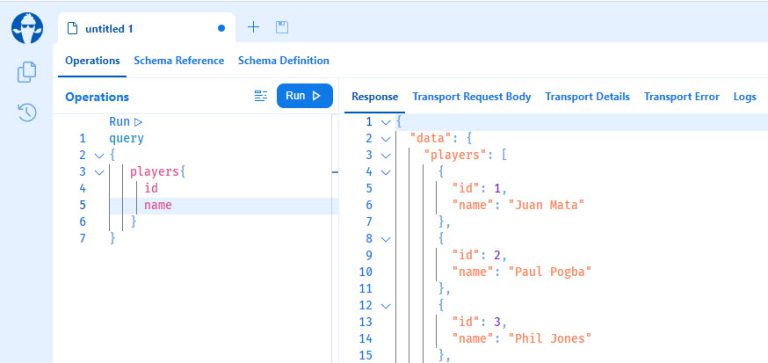Collapse query block at editor line 2

[x=99, y=156]
